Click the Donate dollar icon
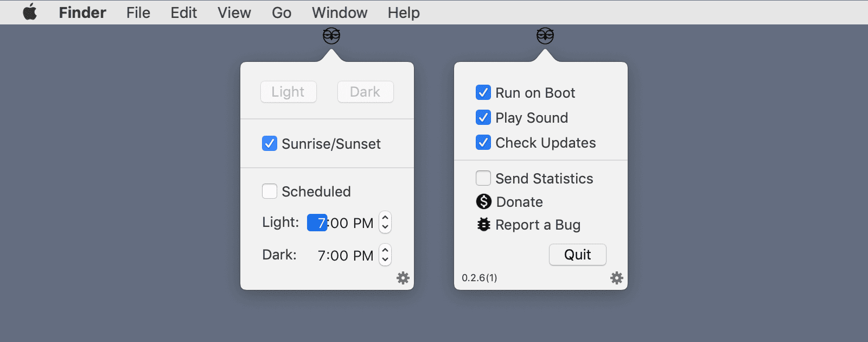868x342 pixels. (x=483, y=202)
